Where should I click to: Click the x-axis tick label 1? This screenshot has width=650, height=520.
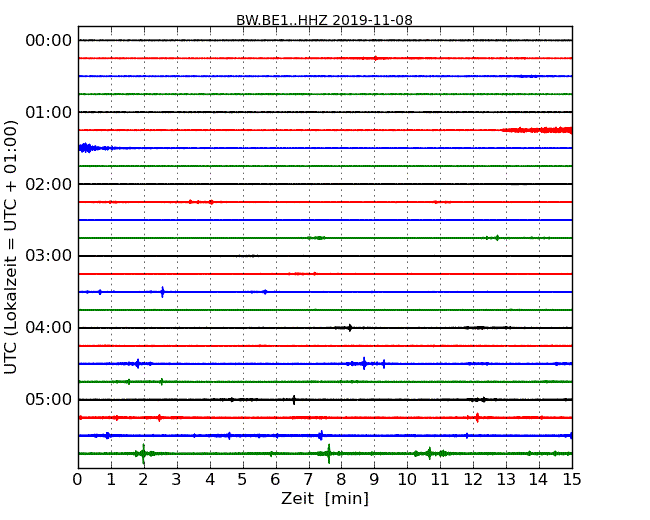[111, 480]
